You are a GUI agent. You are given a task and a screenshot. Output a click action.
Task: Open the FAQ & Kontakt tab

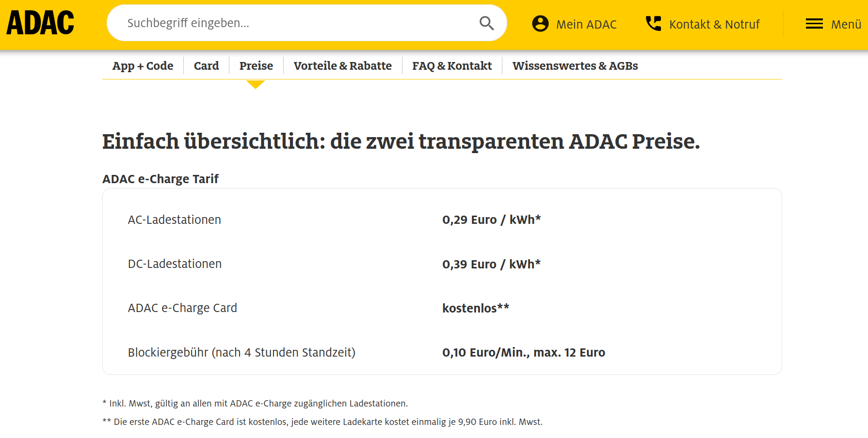tap(452, 66)
